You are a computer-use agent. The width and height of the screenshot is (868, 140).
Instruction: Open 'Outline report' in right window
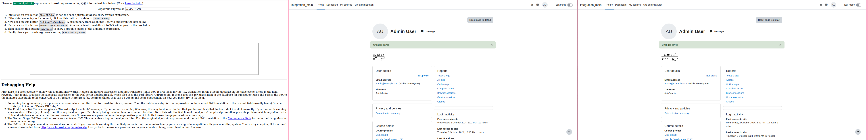tap(733, 85)
